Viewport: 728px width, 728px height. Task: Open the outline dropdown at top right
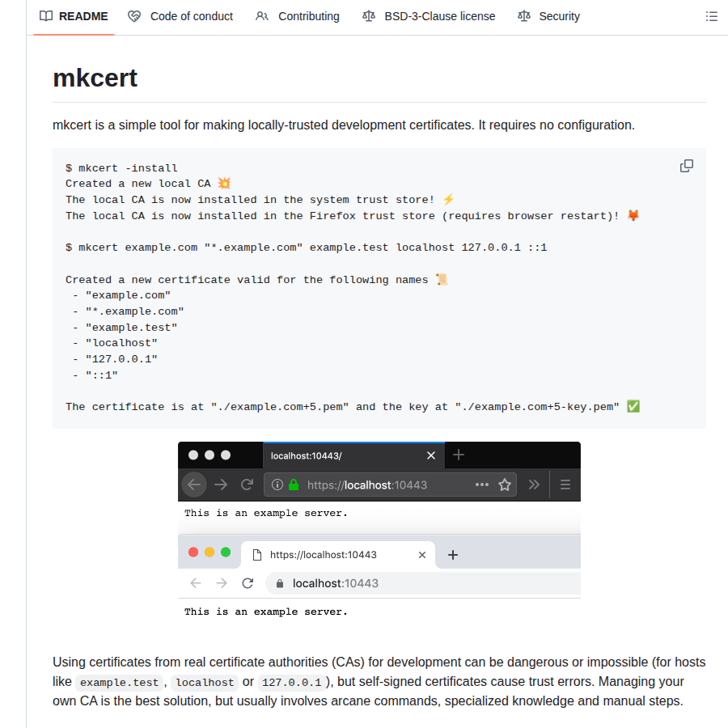pos(711,15)
